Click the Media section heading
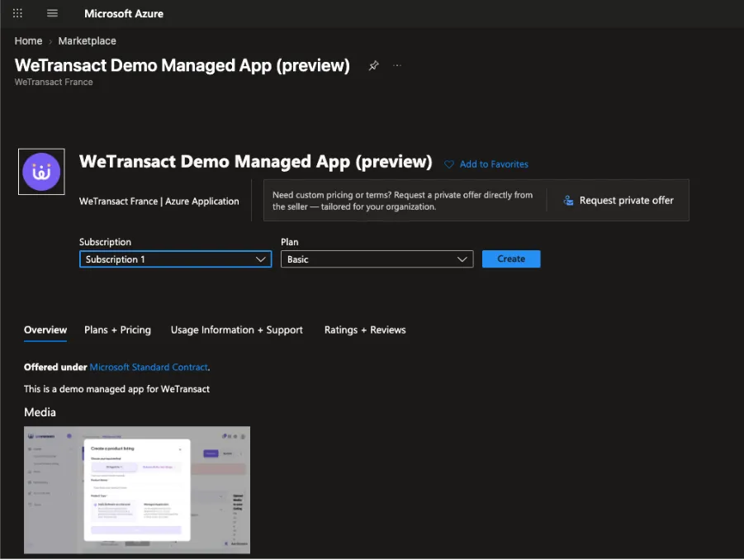744x560 pixels. 40,412
